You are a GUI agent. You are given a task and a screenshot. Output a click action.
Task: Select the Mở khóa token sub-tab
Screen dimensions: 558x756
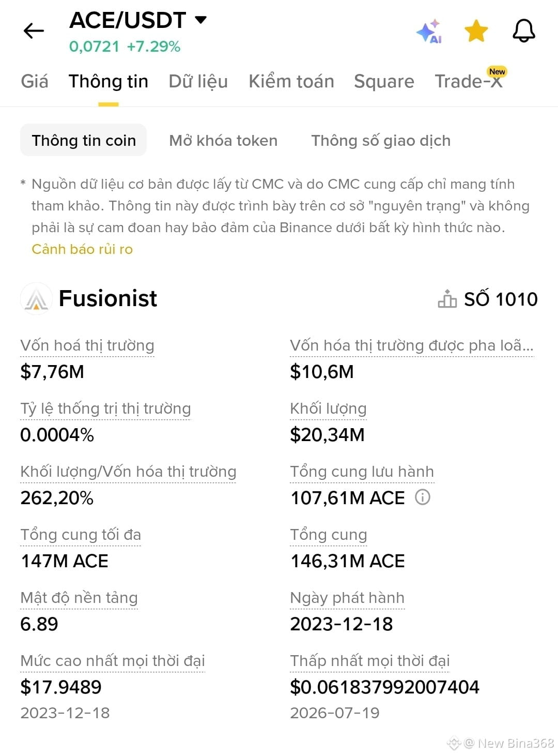[x=223, y=141]
